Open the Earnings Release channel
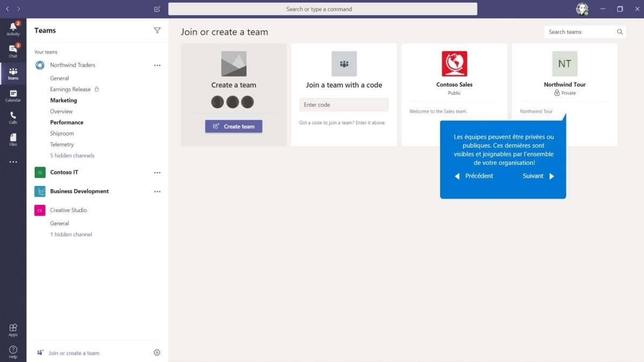The width and height of the screenshot is (644, 362). click(70, 89)
